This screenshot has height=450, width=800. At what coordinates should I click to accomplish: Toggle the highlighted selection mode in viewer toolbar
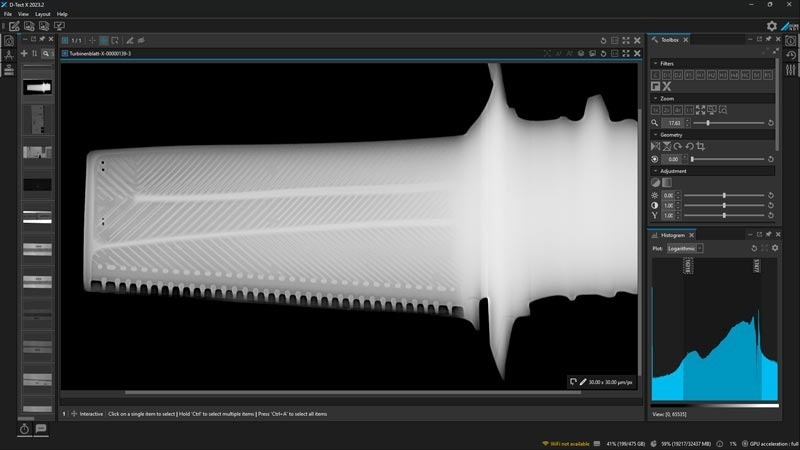point(104,40)
